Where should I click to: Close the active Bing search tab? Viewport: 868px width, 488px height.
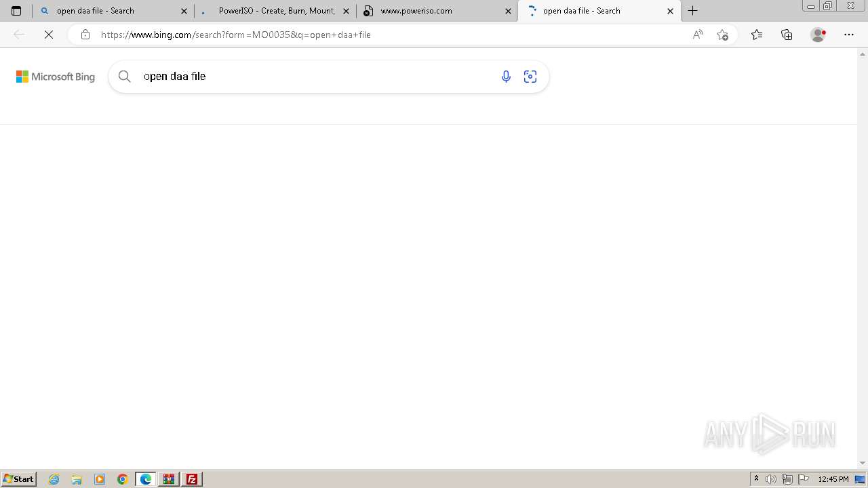click(670, 11)
